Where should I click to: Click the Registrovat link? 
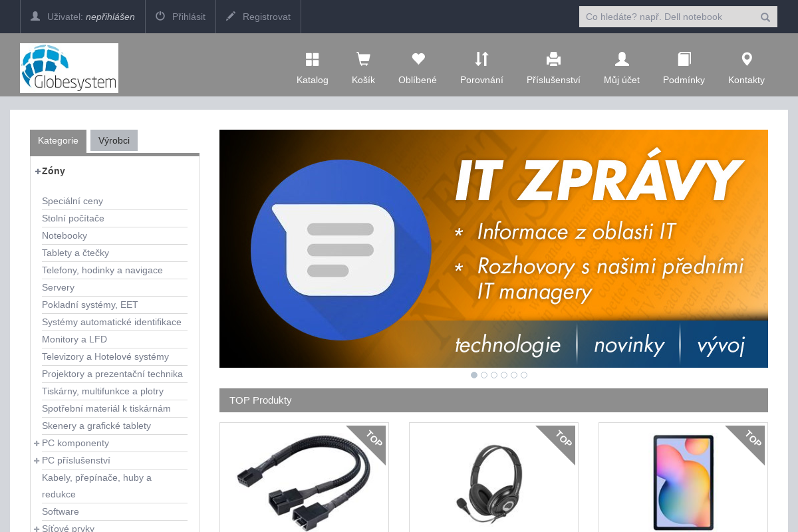point(259,17)
